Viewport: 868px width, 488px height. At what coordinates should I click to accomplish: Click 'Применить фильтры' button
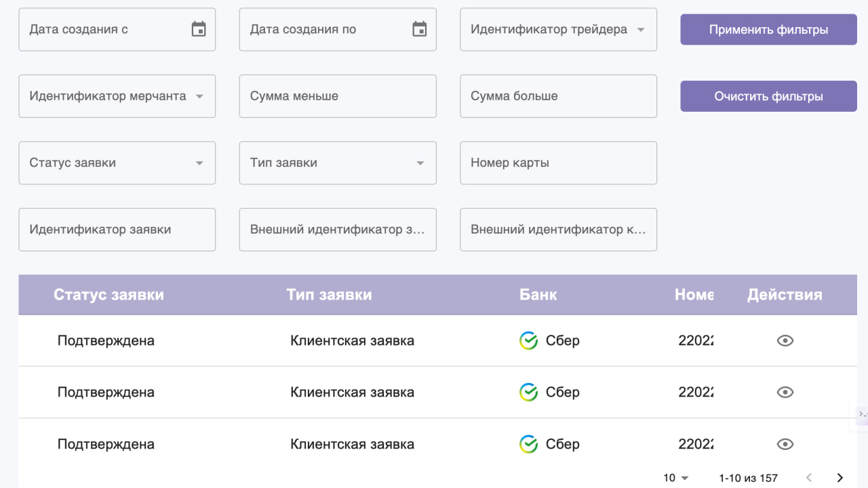(x=768, y=30)
